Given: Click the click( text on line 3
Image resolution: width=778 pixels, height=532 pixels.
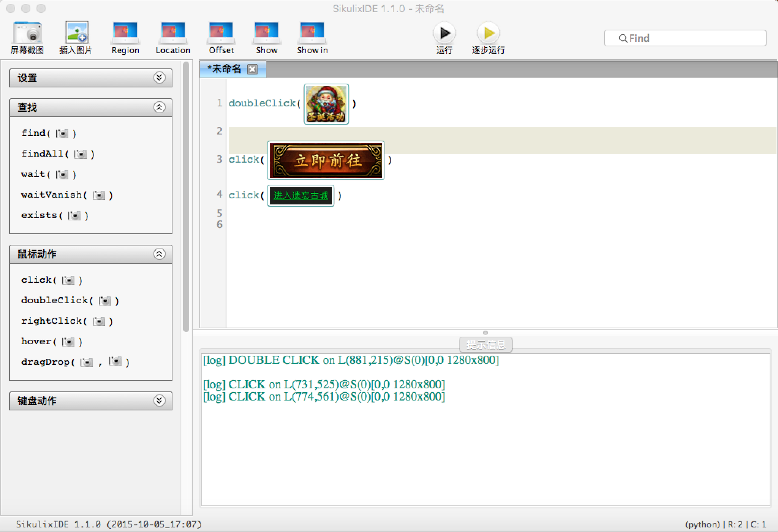Looking at the screenshot, I should click(x=247, y=159).
